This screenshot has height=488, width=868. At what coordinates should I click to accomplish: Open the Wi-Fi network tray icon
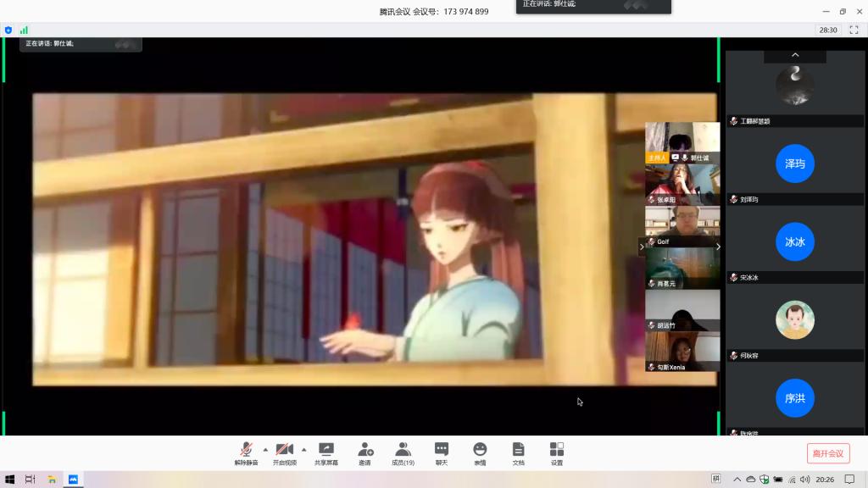(x=792, y=480)
